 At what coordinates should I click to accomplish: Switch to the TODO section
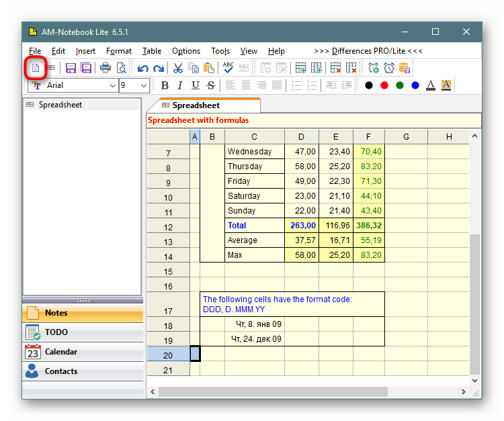(x=56, y=332)
